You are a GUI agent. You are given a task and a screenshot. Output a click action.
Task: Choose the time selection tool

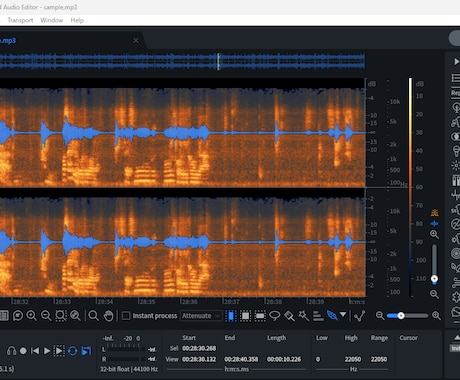pyautogui.click(x=231, y=315)
